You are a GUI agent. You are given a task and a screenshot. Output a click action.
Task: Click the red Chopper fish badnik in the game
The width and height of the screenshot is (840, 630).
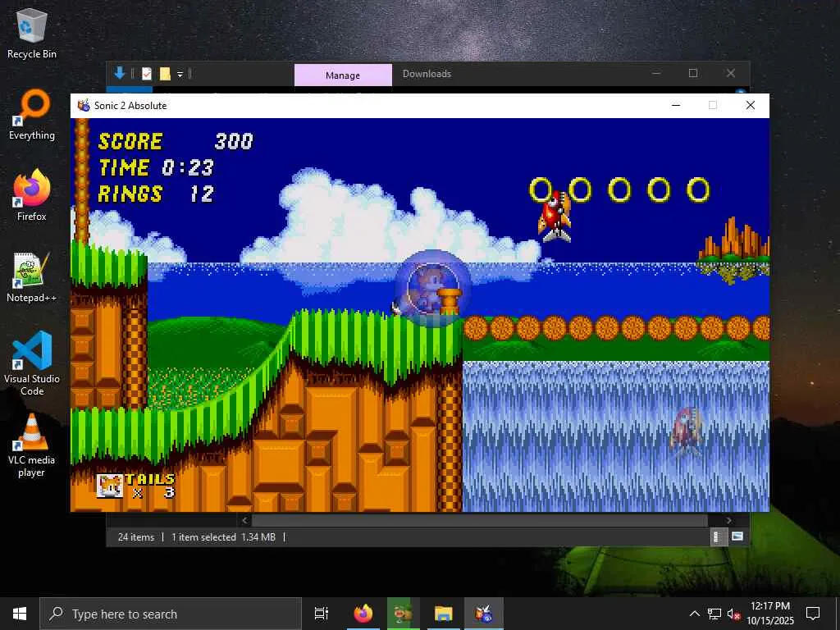(555, 217)
